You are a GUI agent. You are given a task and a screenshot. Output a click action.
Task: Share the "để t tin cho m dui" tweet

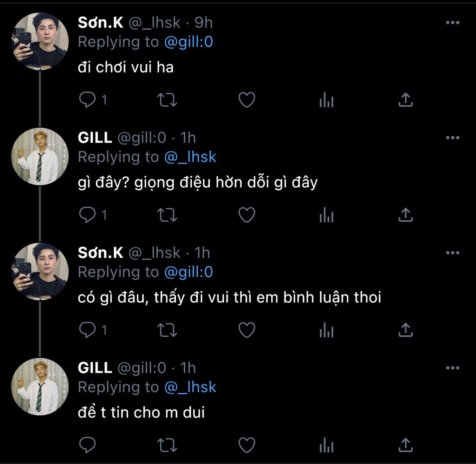click(x=405, y=445)
